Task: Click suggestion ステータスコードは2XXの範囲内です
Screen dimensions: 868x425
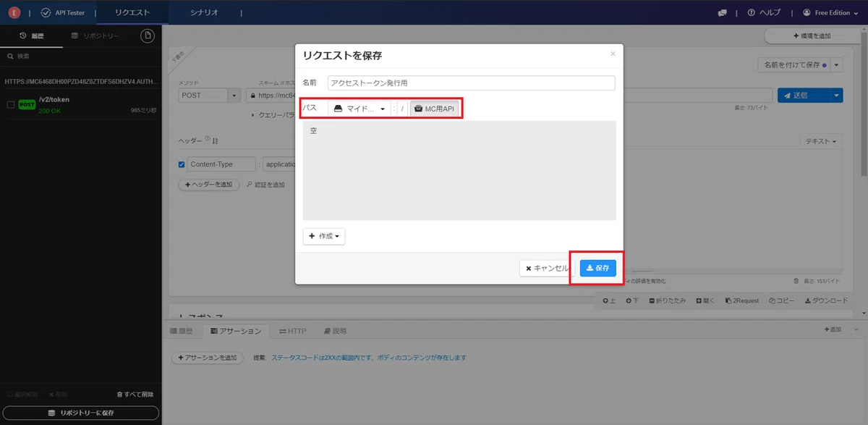Action: point(322,358)
